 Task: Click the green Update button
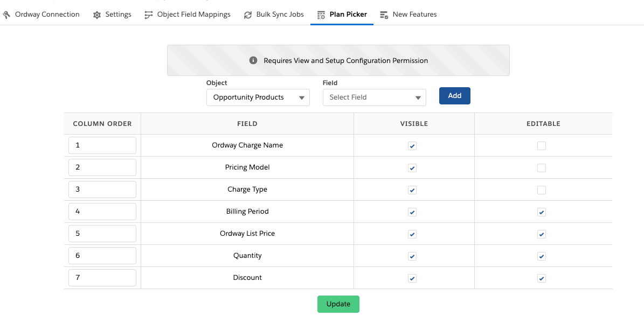(x=338, y=304)
